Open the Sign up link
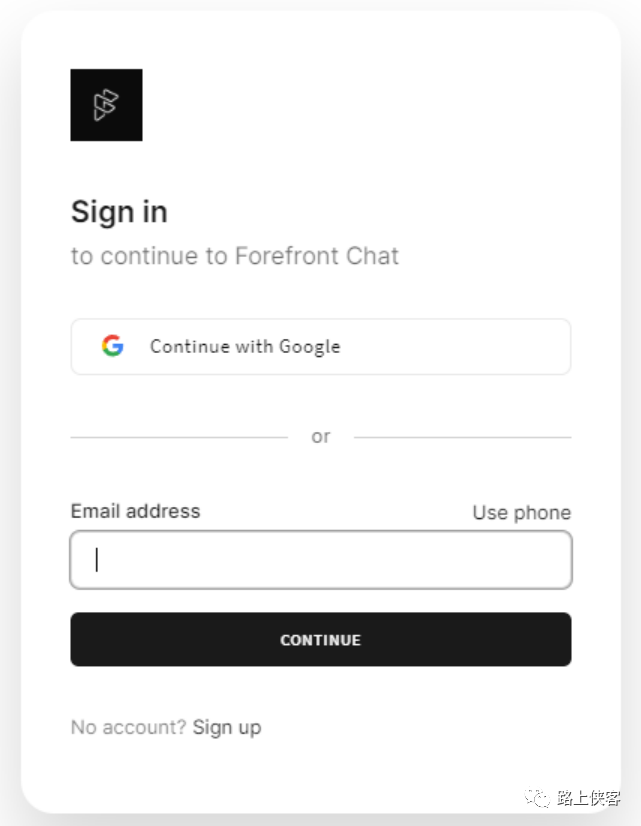641x826 pixels. [227, 727]
